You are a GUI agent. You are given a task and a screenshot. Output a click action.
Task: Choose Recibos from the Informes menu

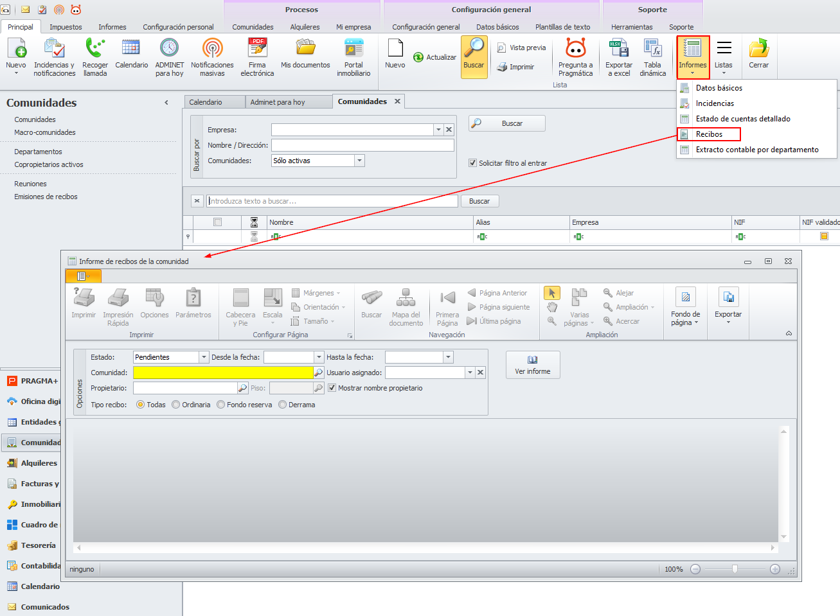coord(709,134)
